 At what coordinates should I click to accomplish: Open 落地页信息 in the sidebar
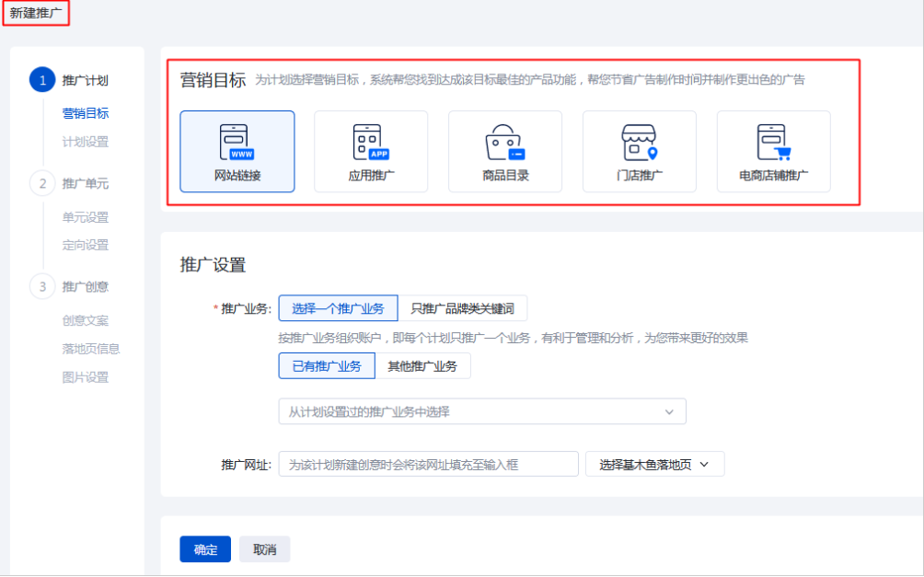91,349
